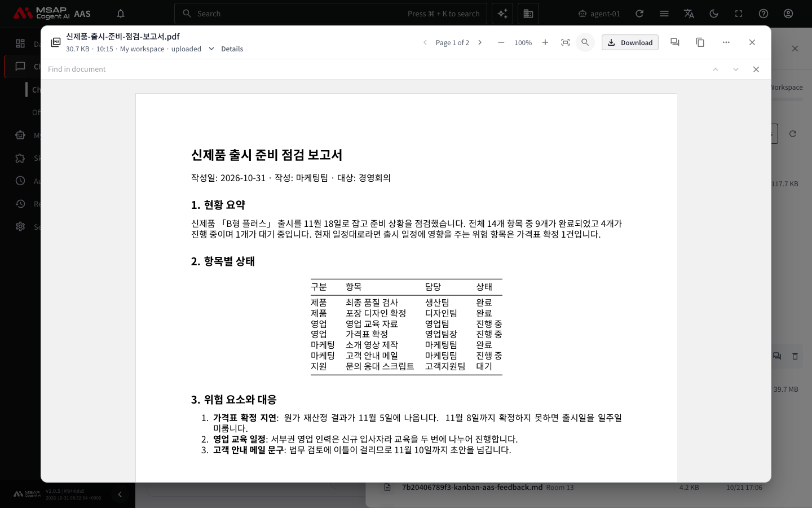Close the background side panel
The image size is (812, 508).
coord(795,49)
